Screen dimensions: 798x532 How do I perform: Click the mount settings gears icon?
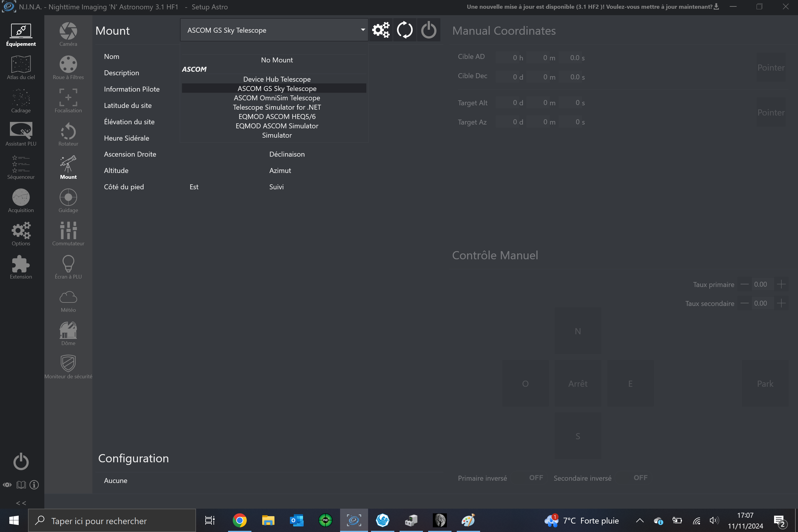(381, 30)
